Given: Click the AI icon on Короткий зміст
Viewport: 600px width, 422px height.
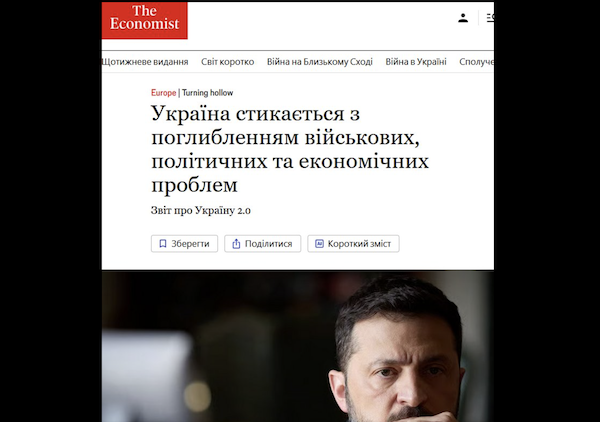Looking at the screenshot, I should (319, 243).
